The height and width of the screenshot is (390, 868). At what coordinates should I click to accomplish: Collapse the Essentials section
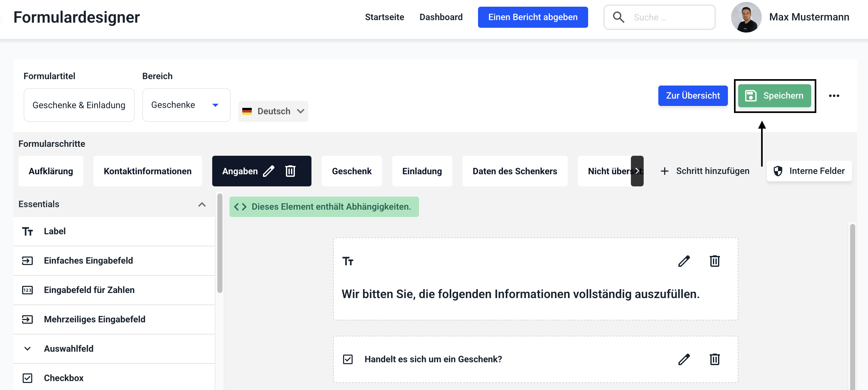coord(201,204)
